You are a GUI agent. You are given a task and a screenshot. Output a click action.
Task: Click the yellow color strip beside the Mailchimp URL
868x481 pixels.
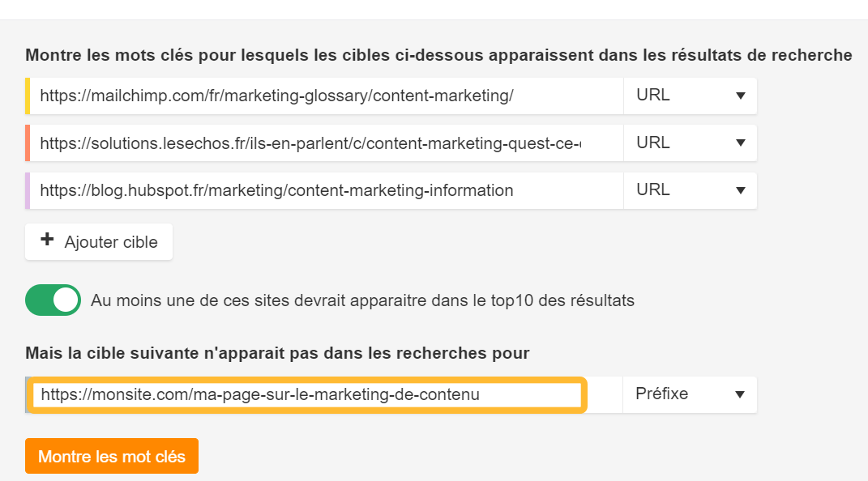click(x=29, y=95)
